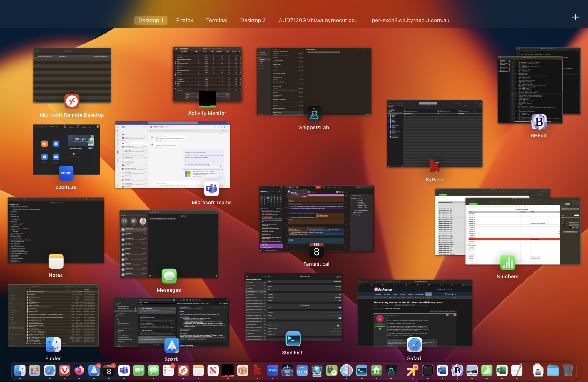The width and height of the screenshot is (588, 382).
Task: Select the Safari MacRumors window
Action: click(x=415, y=313)
